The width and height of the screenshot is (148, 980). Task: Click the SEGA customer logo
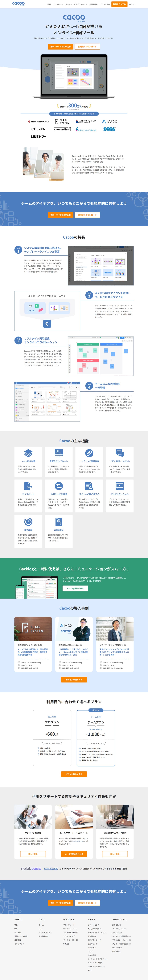[110, 129]
